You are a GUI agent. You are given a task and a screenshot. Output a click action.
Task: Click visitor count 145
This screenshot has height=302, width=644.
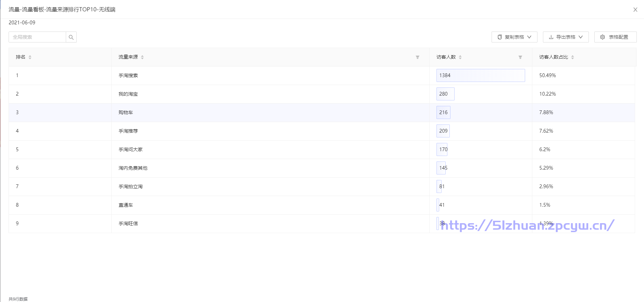pyautogui.click(x=443, y=168)
